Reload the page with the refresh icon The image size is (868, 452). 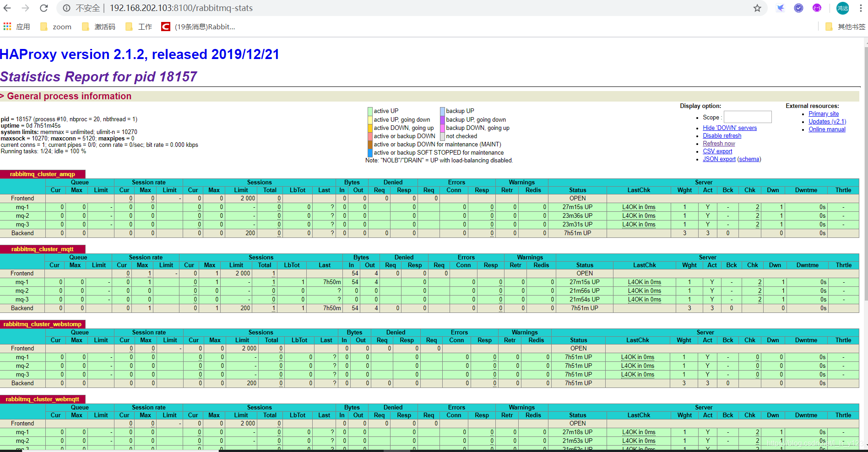coord(44,8)
